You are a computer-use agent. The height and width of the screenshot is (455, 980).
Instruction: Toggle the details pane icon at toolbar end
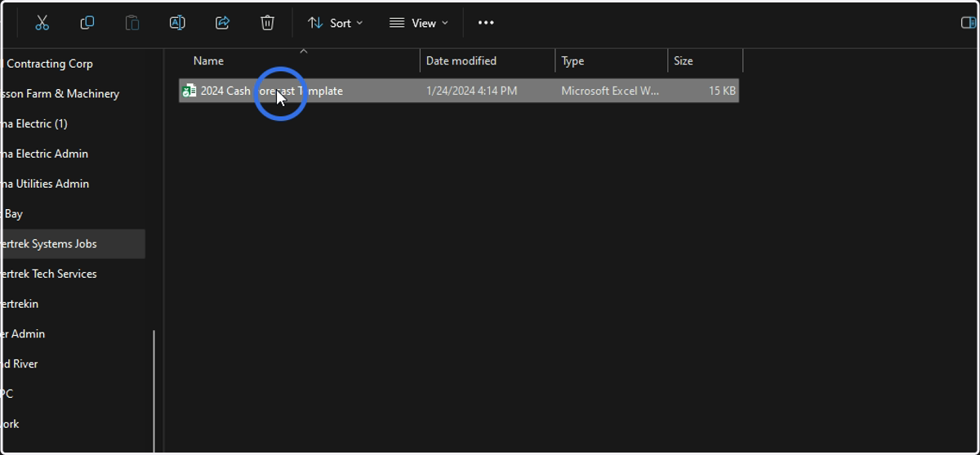tap(969, 23)
